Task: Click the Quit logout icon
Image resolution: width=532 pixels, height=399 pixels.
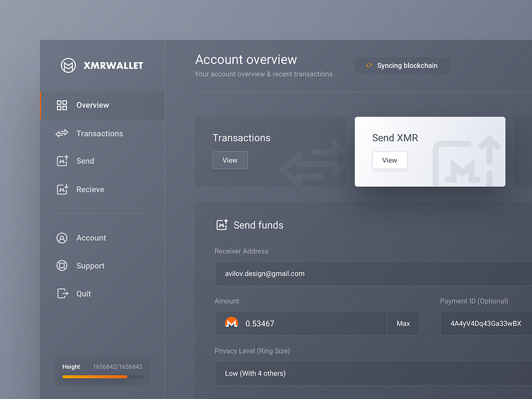Action: (61, 293)
